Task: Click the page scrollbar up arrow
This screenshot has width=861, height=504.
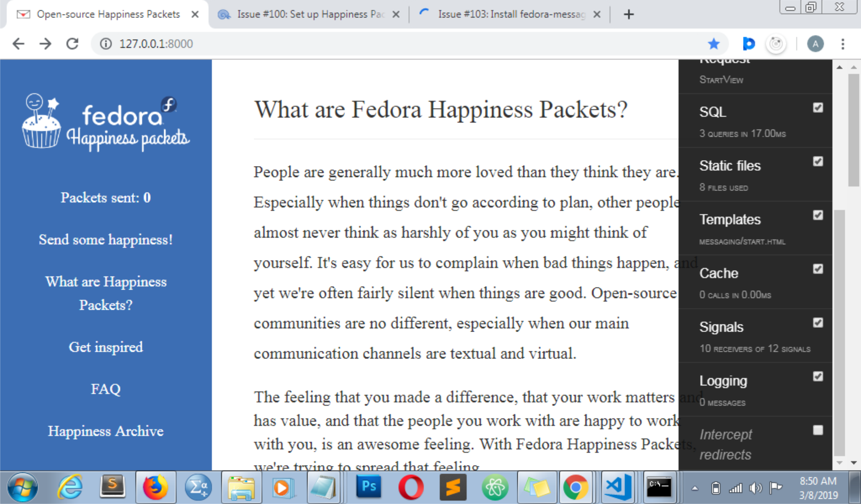Action: coord(853,67)
